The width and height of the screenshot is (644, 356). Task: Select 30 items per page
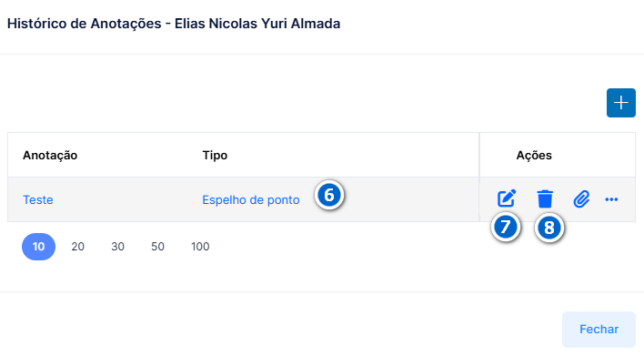(117, 247)
